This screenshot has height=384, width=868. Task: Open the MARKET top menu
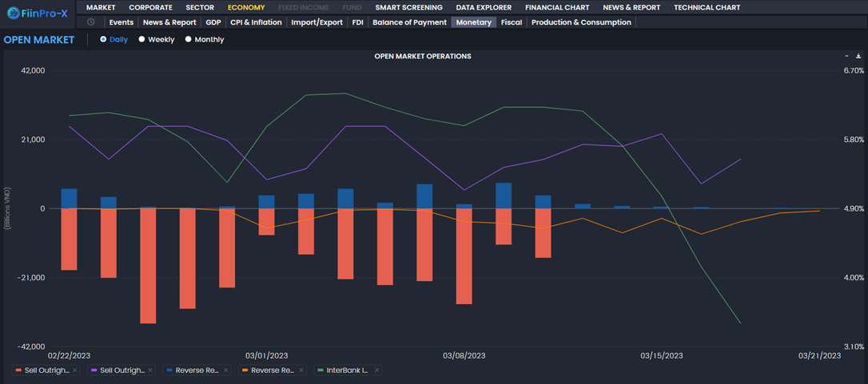[x=101, y=7]
